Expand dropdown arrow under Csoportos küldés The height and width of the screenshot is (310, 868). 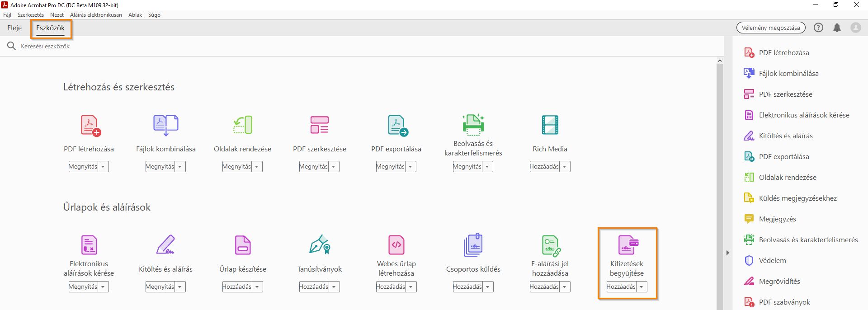[x=488, y=287]
